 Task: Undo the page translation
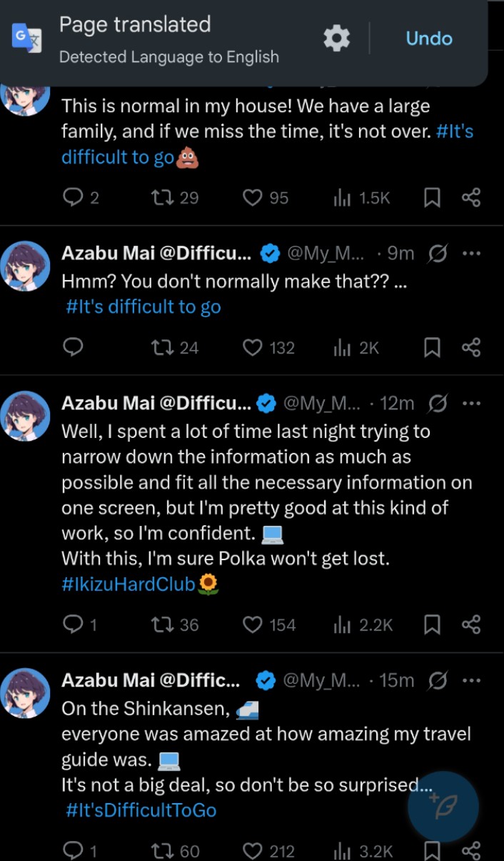[428, 38]
